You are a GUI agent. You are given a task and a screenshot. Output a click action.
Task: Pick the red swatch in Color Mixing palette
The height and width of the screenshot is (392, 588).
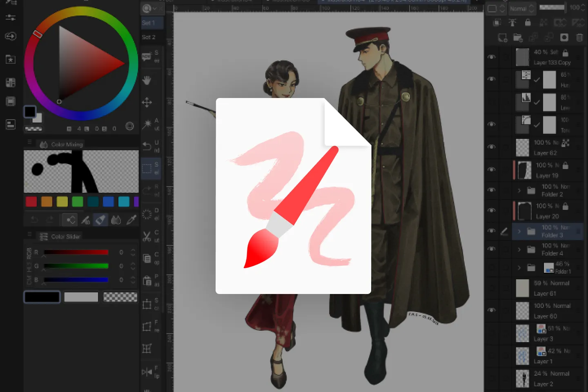coord(31,202)
